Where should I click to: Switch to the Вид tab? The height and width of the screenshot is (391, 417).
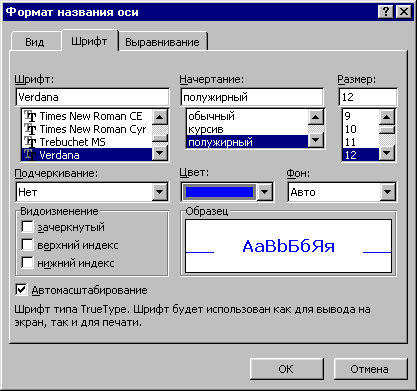pos(35,42)
